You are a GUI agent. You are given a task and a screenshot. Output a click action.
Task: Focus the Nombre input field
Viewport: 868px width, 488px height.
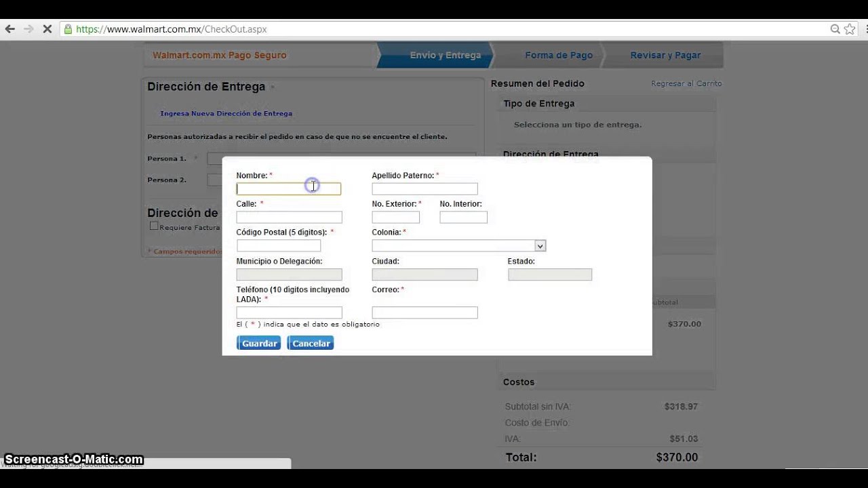pyautogui.click(x=289, y=189)
